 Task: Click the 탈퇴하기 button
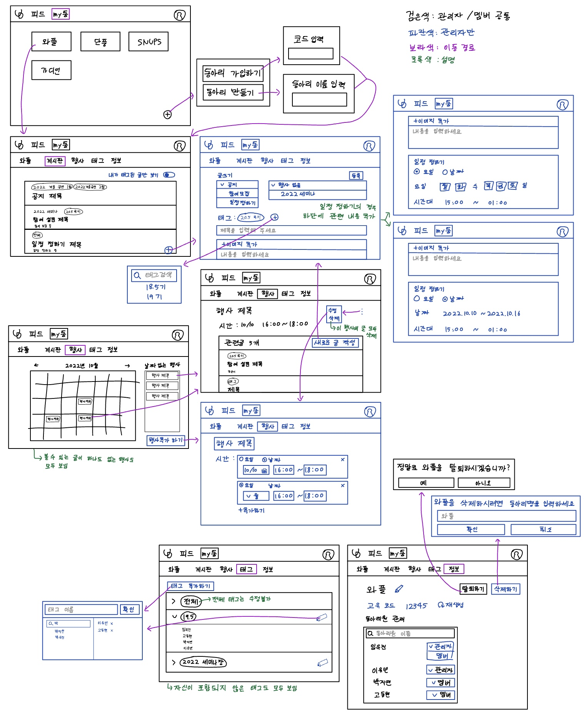click(473, 589)
